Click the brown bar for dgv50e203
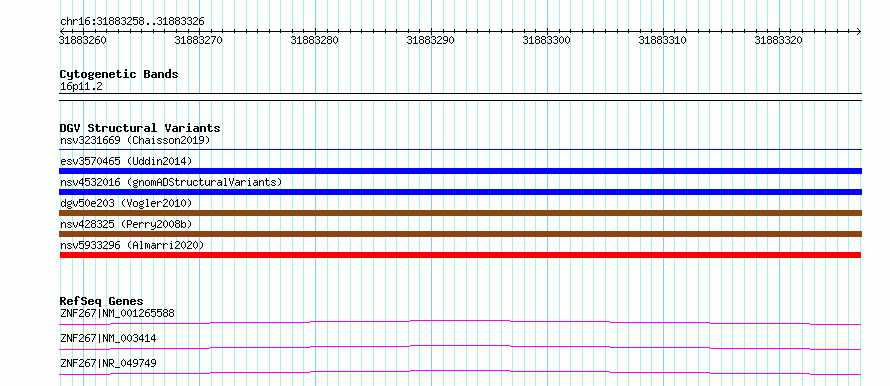 460,213
